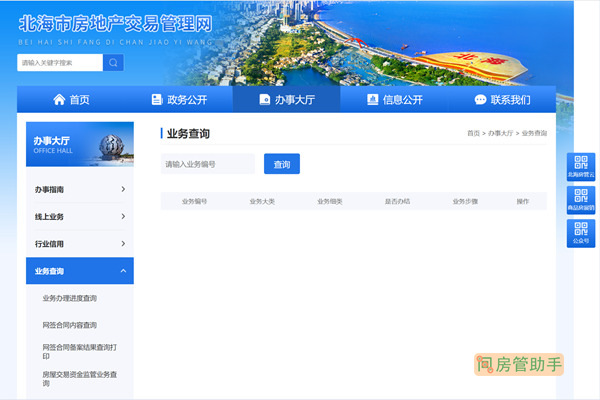The width and height of the screenshot is (600, 400).
Task: Expand the 线上业务 chevron
Action: pos(123,216)
